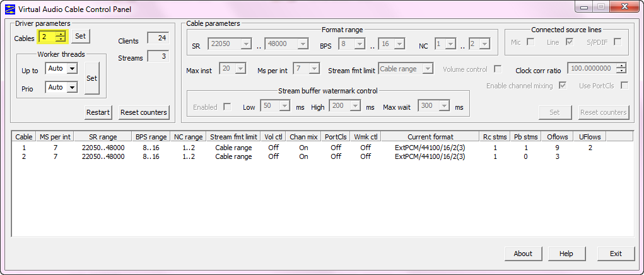This screenshot has height=275, width=644.
Task: Open the Ms per int dropdown
Action: click(314, 69)
